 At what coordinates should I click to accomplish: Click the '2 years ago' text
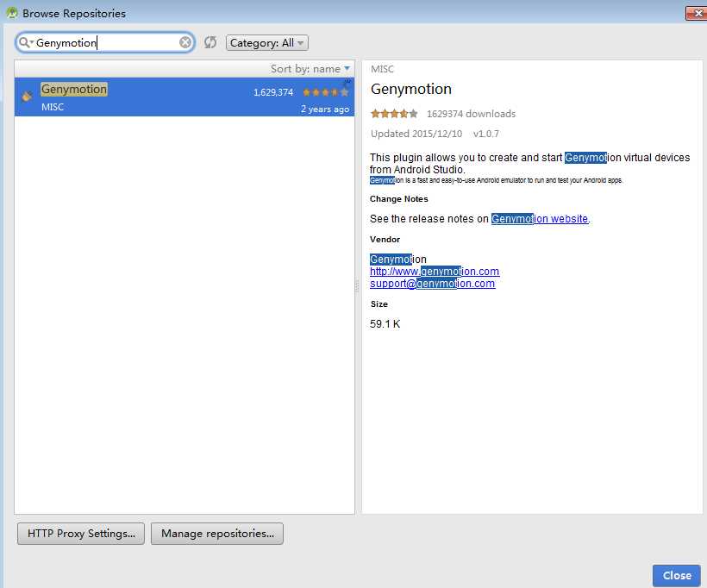(325, 109)
